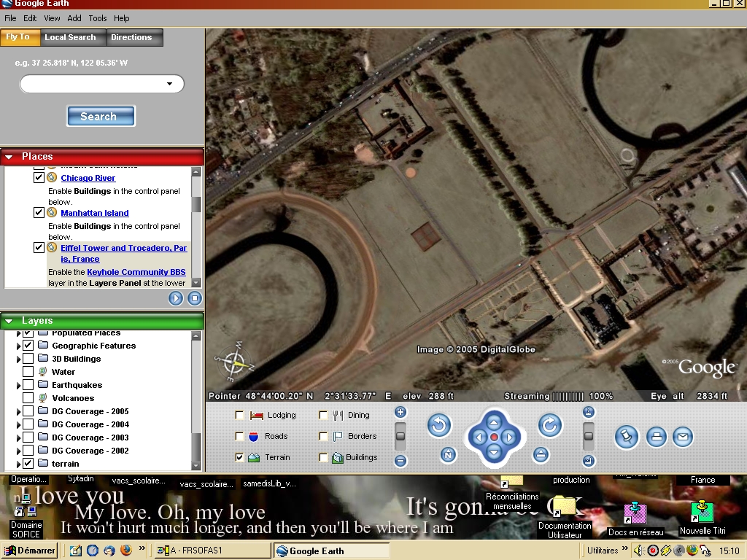
Task: Open the Keyhole Community BBS link
Action: pos(136,272)
